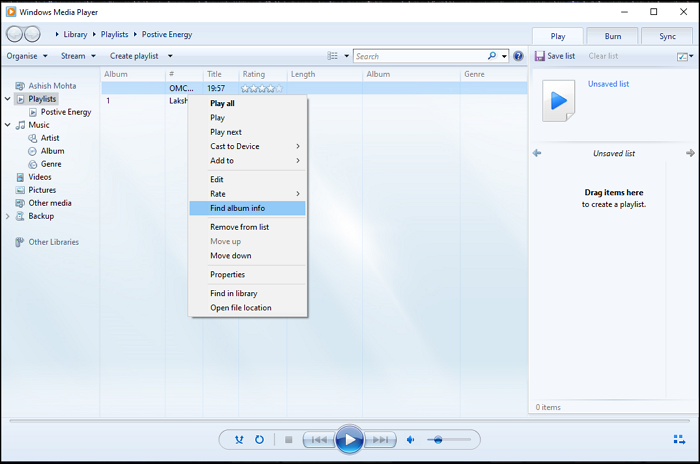Open the Help question mark icon
The width and height of the screenshot is (700, 464).
click(518, 56)
